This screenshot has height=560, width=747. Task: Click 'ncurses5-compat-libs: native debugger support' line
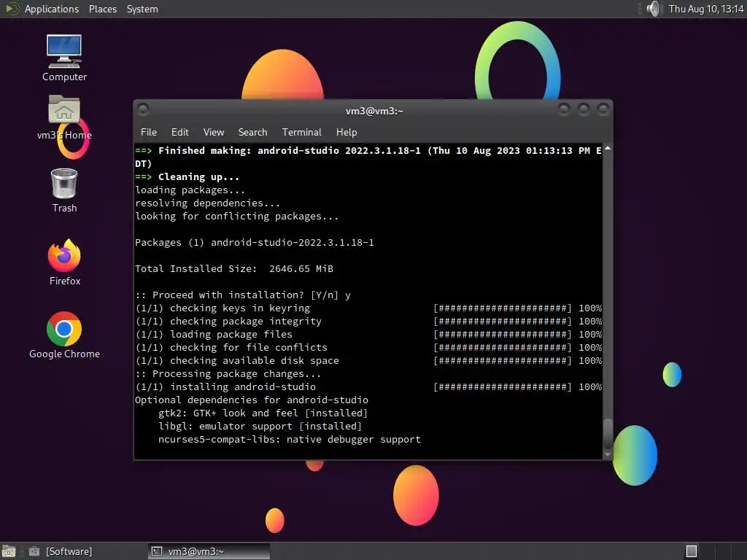pyautogui.click(x=289, y=439)
